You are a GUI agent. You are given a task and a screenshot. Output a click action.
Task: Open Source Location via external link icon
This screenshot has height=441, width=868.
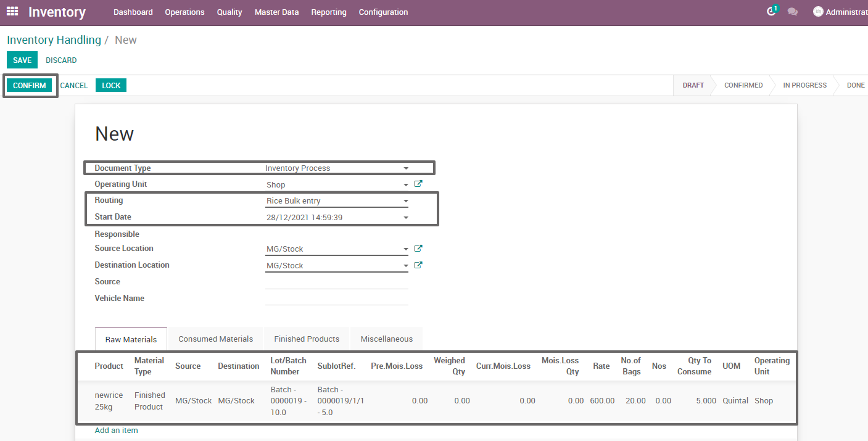pos(418,248)
